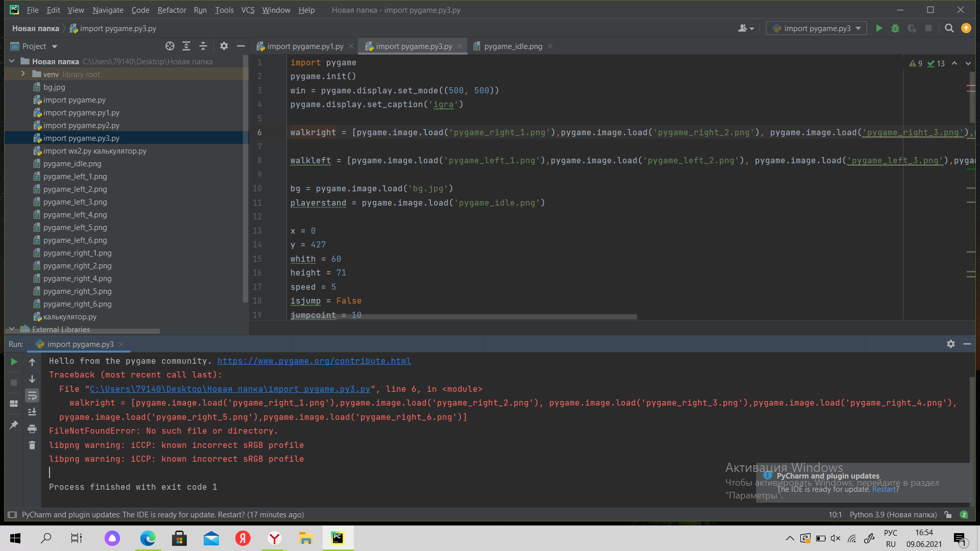Toggle soft-wrap in Run console
The height and width of the screenshot is (551, 980).
[x=32, y=395]
